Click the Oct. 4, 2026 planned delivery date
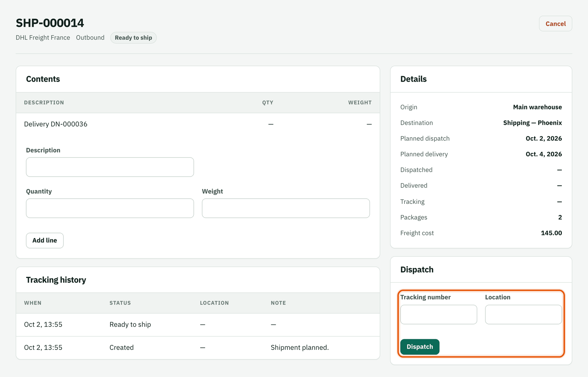 (x=544, y=154)
